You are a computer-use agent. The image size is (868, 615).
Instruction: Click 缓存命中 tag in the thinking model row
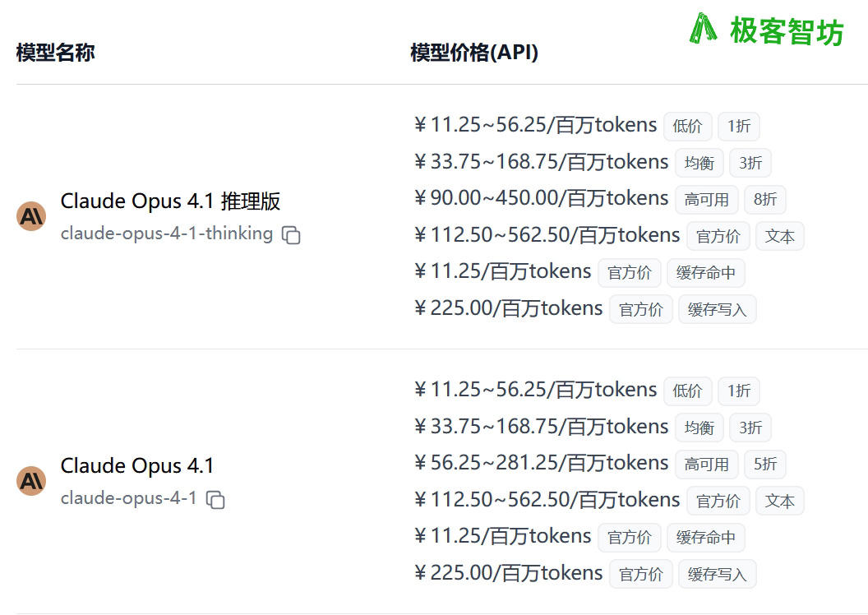706,273
